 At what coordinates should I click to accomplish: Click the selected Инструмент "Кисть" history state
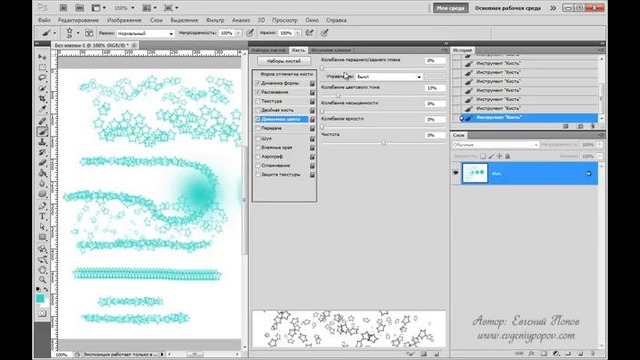(529, 118)
